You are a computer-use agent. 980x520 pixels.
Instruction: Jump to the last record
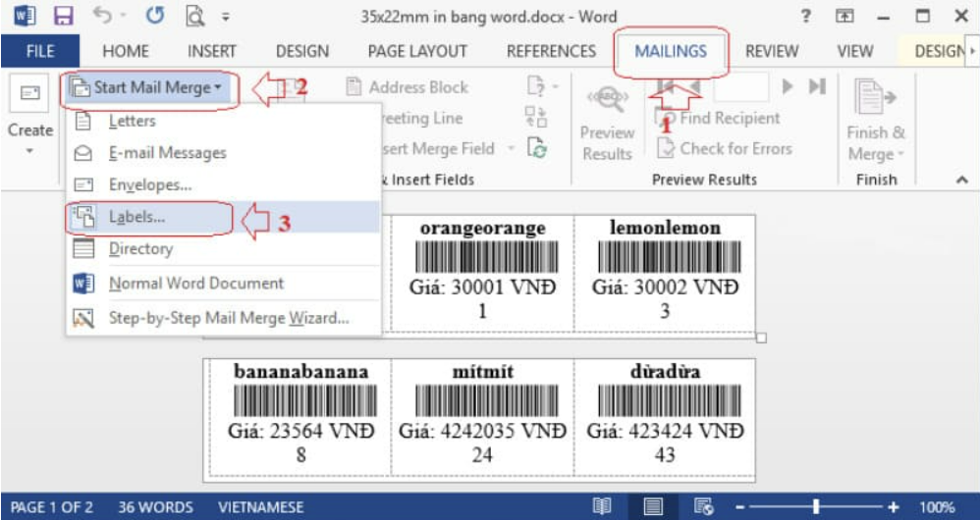(818, 86)
